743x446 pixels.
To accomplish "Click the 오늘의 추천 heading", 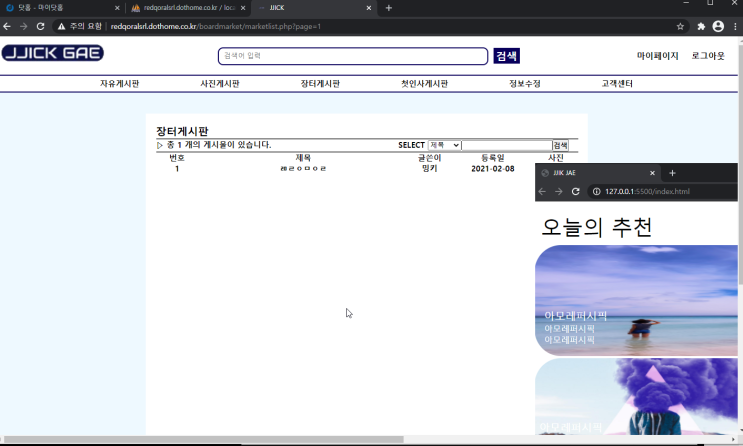I will pyautogui.click(x=597, y=227).
